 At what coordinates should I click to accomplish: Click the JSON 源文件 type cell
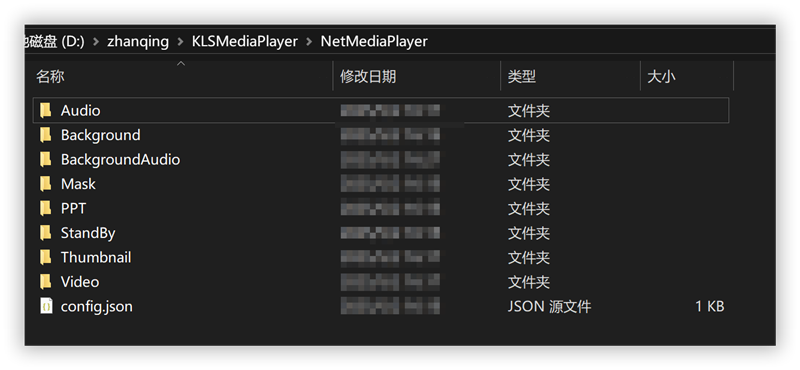pos(549,306)
